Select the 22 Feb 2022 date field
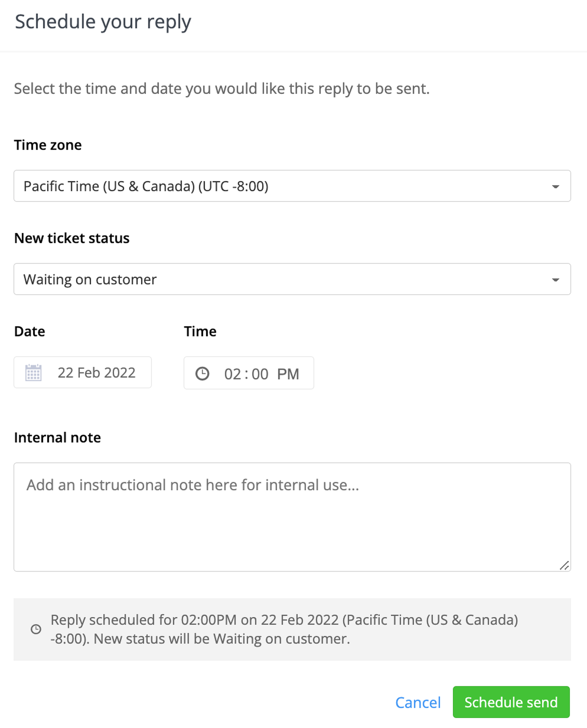This screenshot has width=587, height=728. (96, 373)
